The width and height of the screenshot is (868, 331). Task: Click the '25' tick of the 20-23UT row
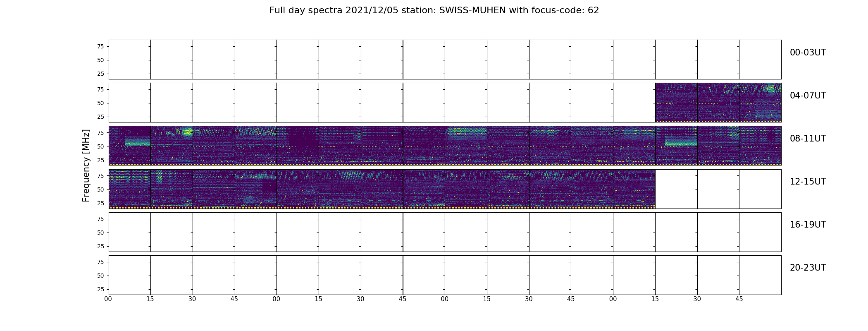(x=100, y=289)
